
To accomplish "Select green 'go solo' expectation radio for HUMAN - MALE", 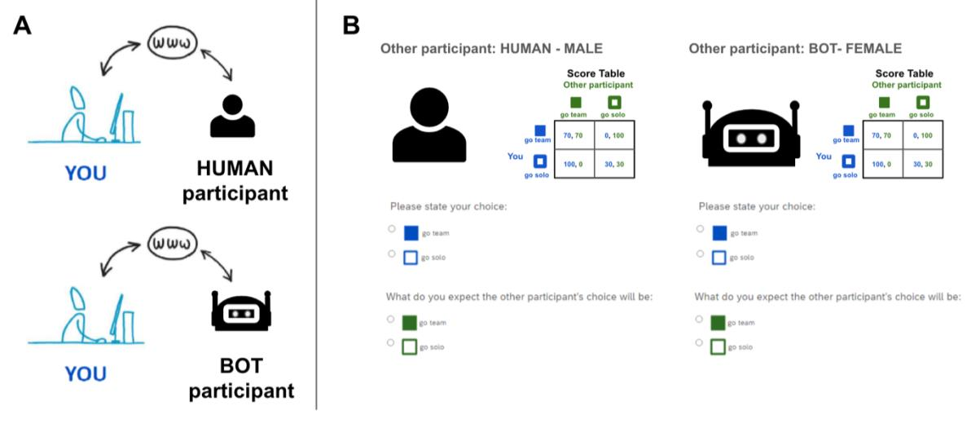I will coord(393,343).
